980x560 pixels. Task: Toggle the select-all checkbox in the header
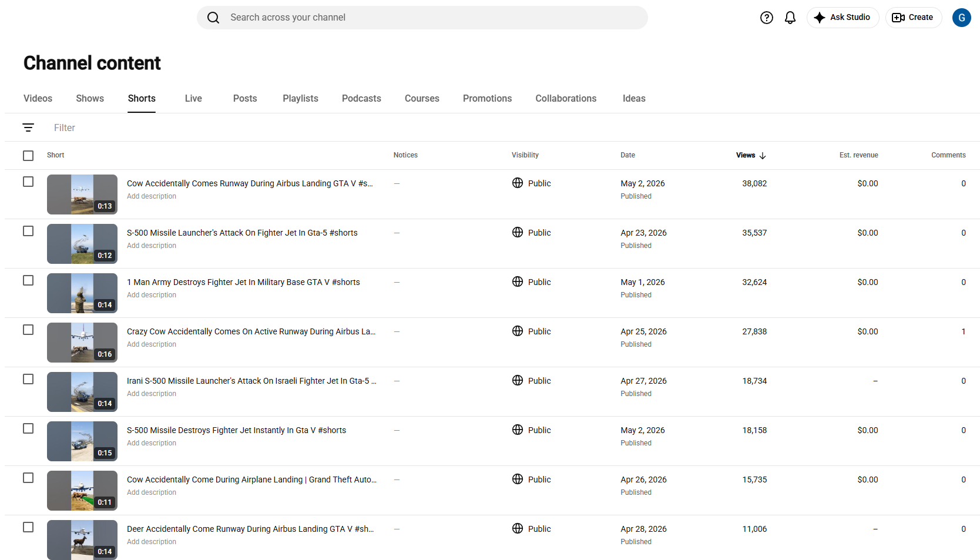click(28, 156)
